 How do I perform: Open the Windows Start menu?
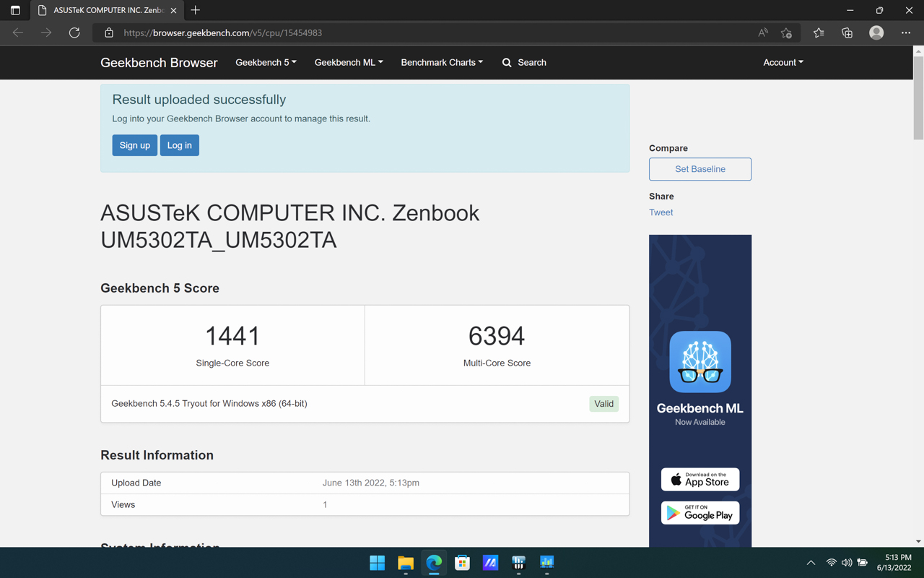(377, 562)
